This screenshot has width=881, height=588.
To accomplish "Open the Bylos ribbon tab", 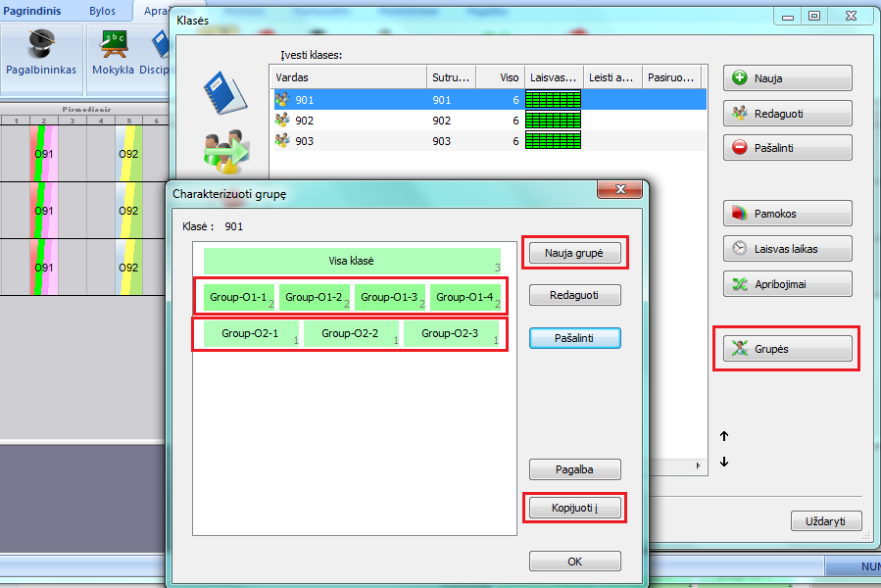I will pyautogui.click(x=102, y=11).
